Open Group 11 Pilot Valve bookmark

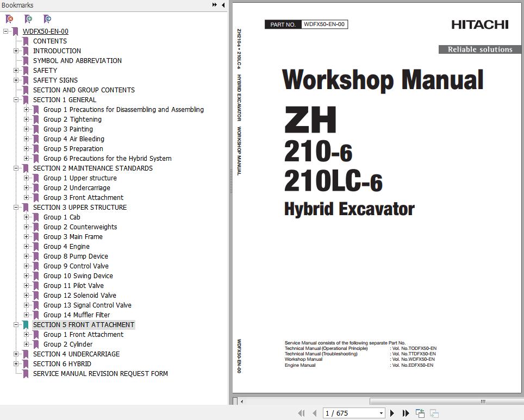coord(73,286)
